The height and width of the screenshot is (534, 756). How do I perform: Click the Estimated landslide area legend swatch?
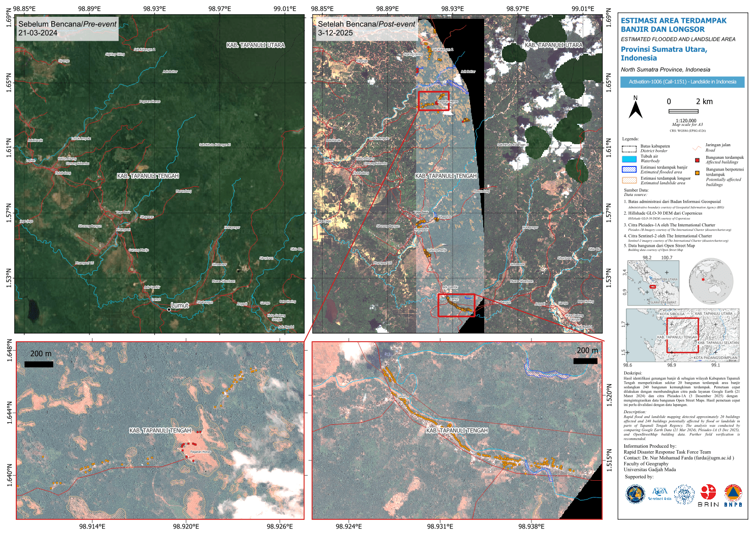(629, 180)
